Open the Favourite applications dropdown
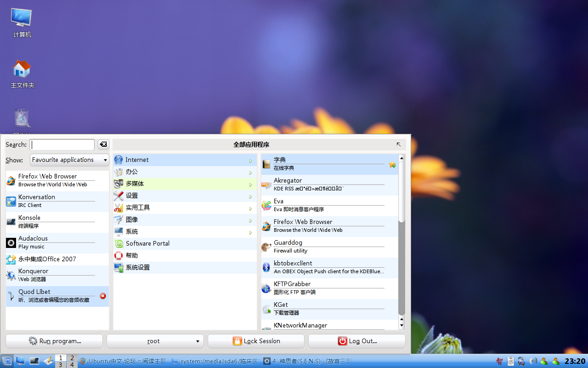This screenshot has height=368, width=588. click(x=69, y=160)
